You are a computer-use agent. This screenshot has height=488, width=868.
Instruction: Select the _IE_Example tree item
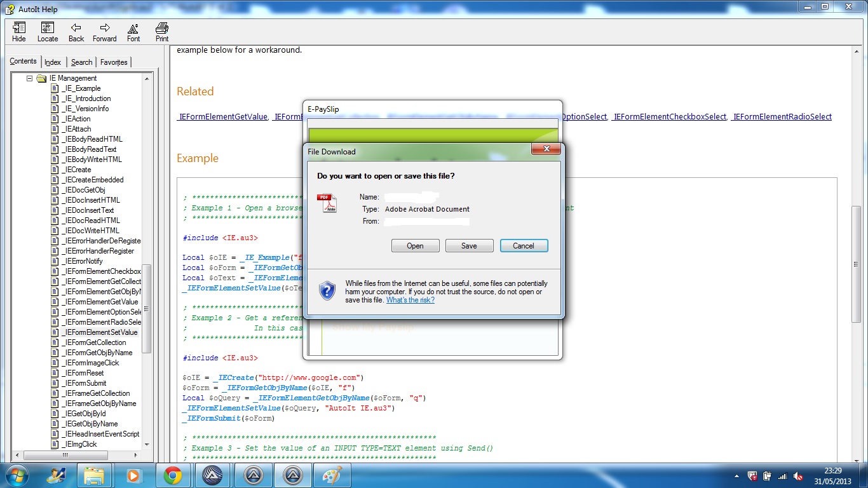click(81, 88)
